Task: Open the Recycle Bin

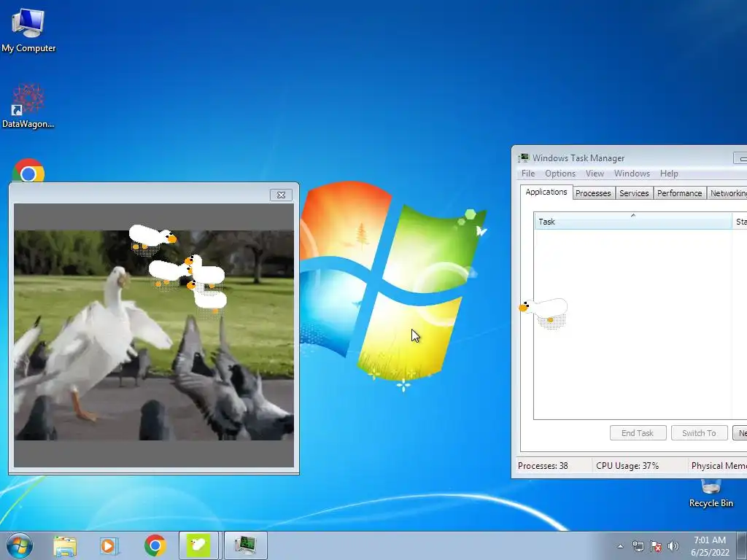Action: click(711, 494)
